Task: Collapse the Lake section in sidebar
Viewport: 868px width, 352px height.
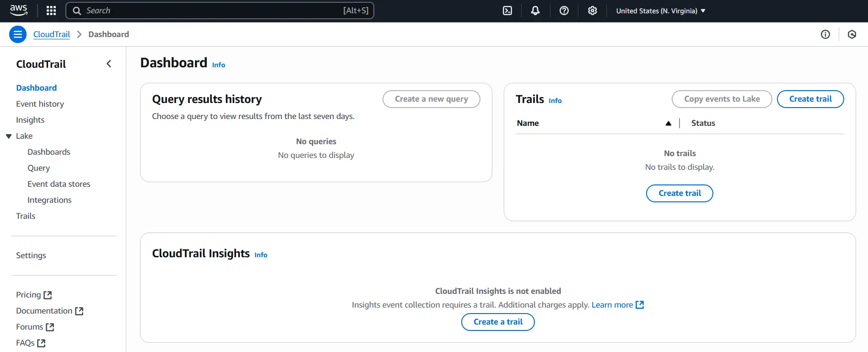Action: [x=9, y=136]
